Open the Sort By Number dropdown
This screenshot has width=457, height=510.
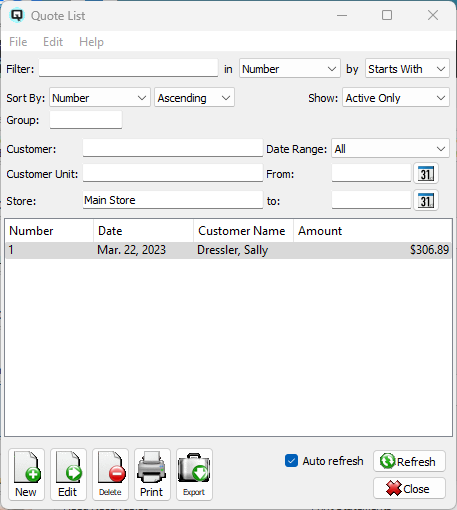click(100, 98)
